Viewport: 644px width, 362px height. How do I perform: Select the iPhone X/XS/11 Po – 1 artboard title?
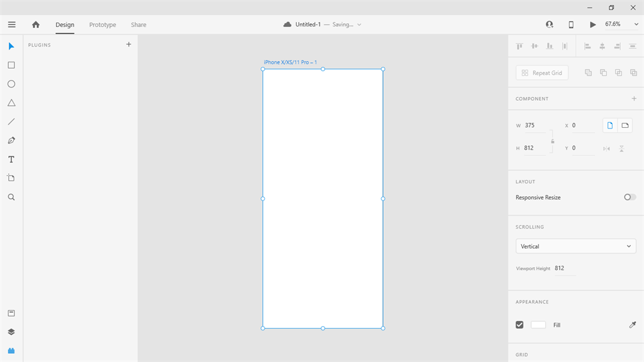(291, 62)
